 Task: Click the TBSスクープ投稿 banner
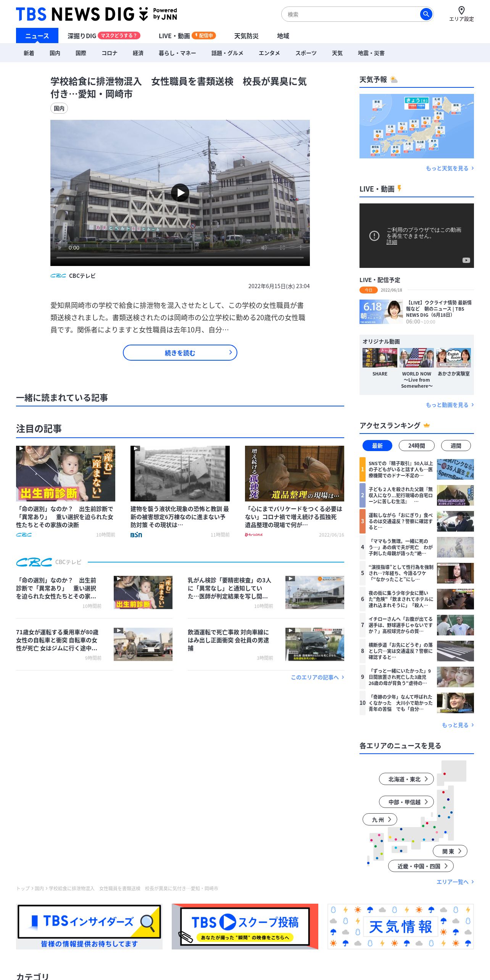(x=245, y=927)
